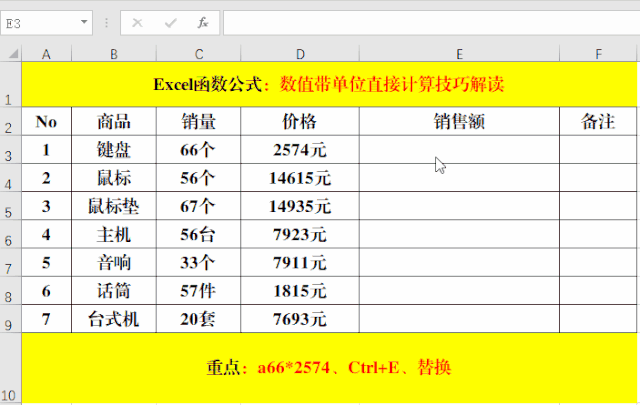Image resolution: width=640 pixels, height=405 pixels.
Task: Click the 销售额 header cell
Action: pos(459,122)
